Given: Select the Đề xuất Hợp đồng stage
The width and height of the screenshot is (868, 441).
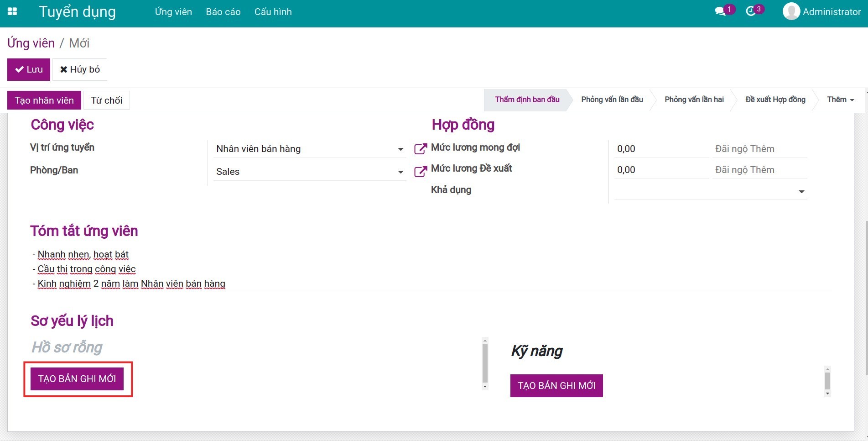Looking at the screenshot, I should [x=775, y=100].
